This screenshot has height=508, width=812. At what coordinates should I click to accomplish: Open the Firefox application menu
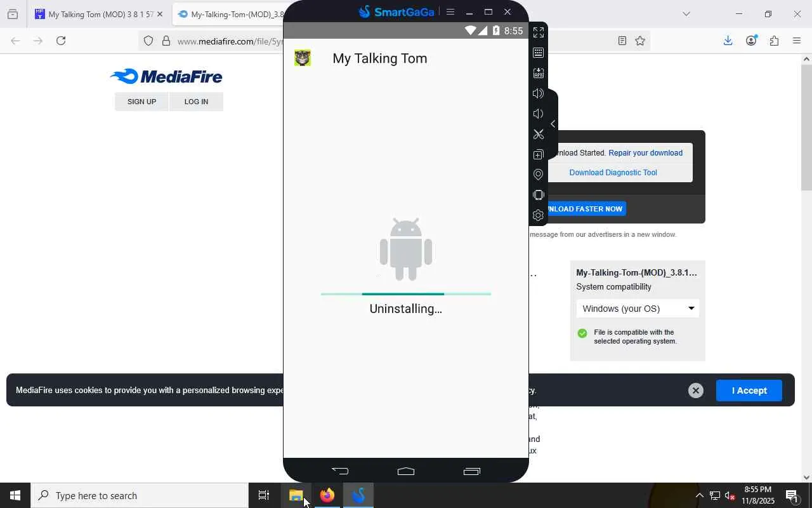[797, 41]
